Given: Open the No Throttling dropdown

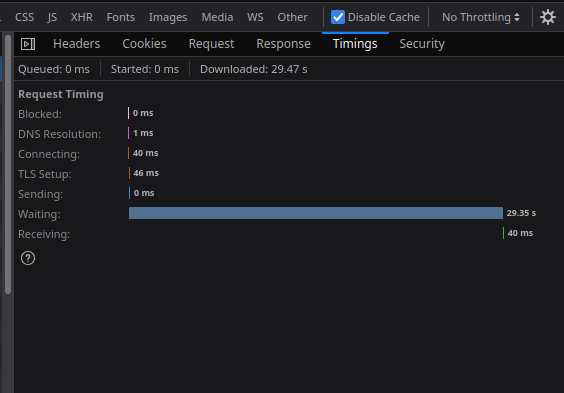Looking at the screenshot, I should click(481, 17).
